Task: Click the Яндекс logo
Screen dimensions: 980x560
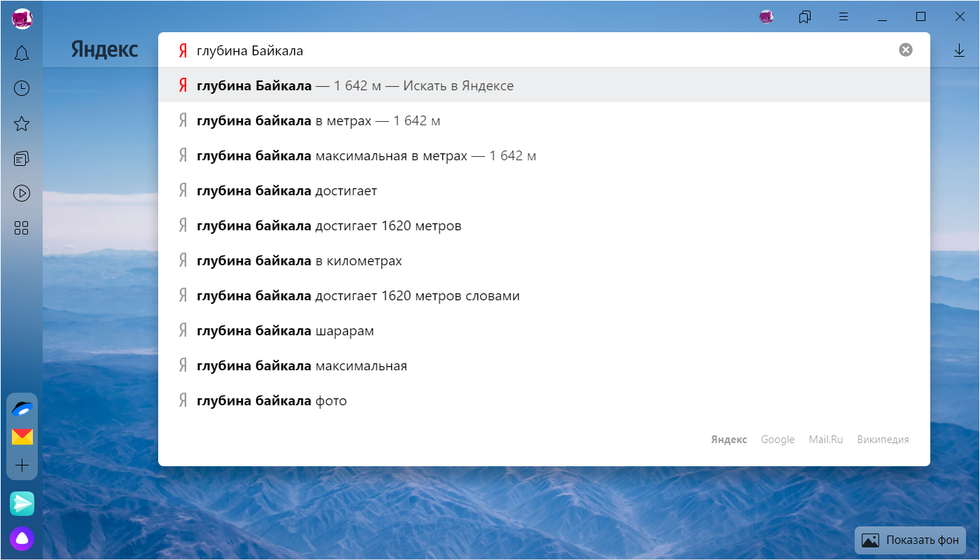Action: tap(104, 50)
